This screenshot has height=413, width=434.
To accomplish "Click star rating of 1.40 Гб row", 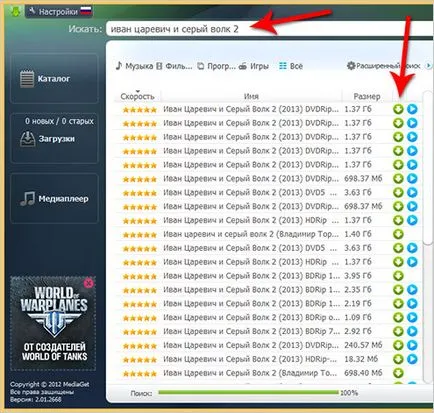I will (140, 235).
